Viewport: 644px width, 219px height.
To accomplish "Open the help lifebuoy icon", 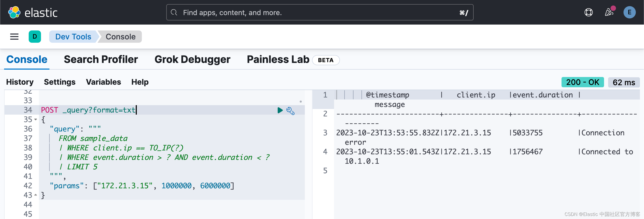I will coord(589,12).
